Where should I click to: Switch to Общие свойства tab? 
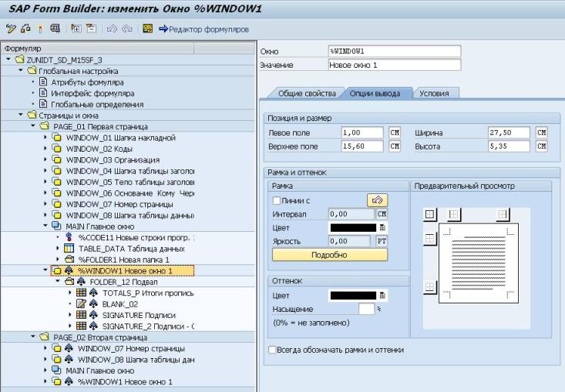tap(307, 93)
